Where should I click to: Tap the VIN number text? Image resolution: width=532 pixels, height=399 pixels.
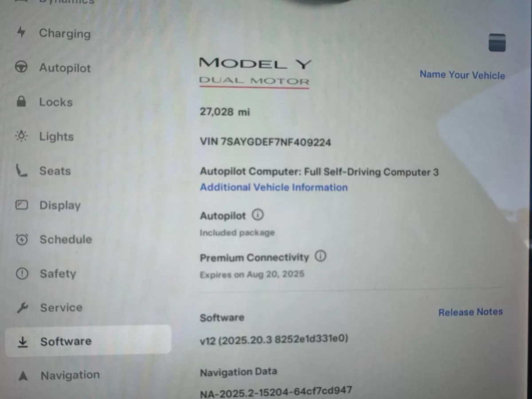pyautogui.click(x=265, y=142)
